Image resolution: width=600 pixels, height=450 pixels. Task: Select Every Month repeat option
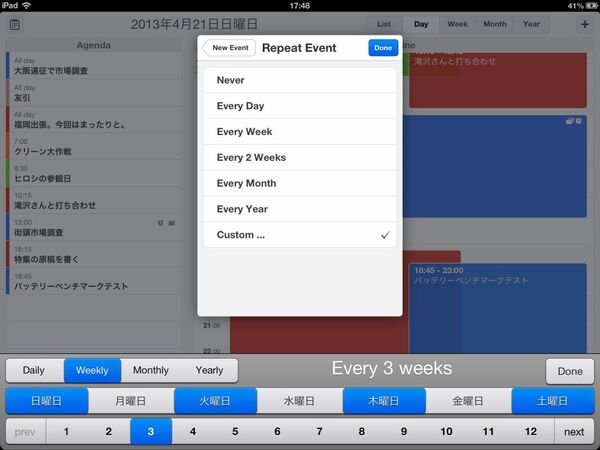pyautogui.click(x=300, y=183)
